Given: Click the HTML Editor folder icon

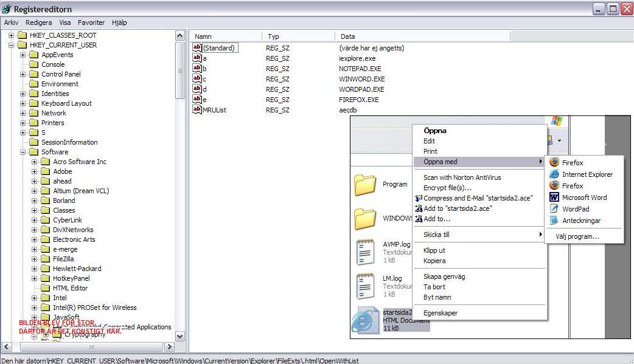Looking at the screenshot, I should click(46, 288).
